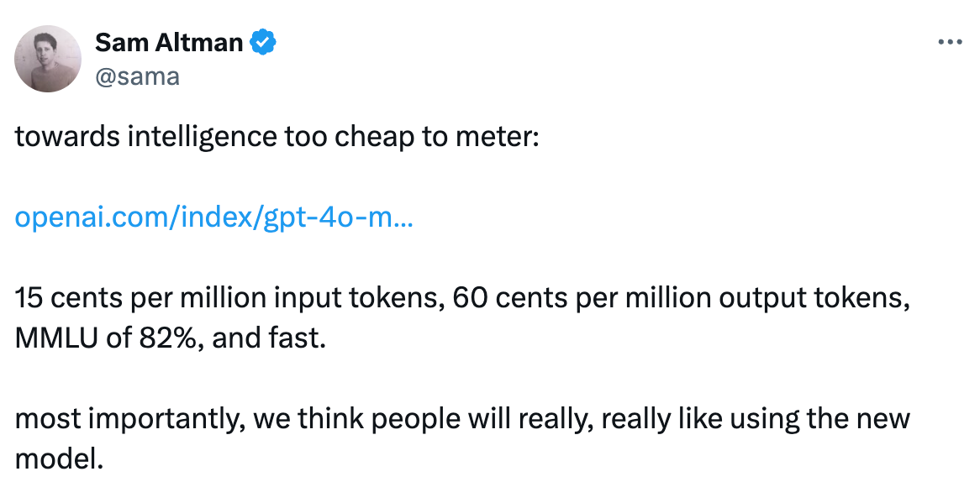Open the tweet's more options ellipsis menu
The width and height of the screenshot is (980, 482).
click(x=950, y=43)
